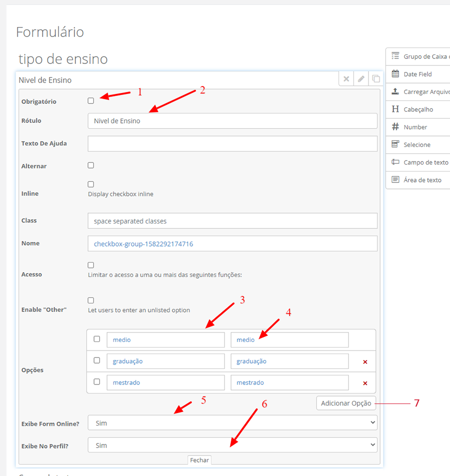
Task: Click the pencil edit field icon
Action: pos(361,79)
